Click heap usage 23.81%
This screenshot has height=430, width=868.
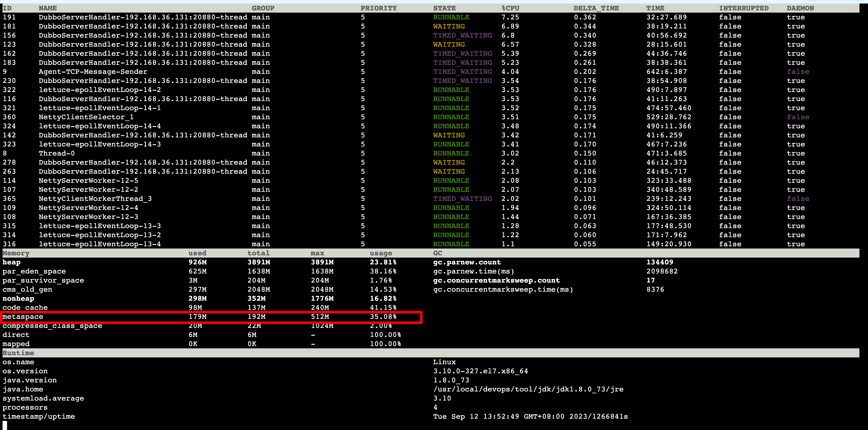[383, 262]
